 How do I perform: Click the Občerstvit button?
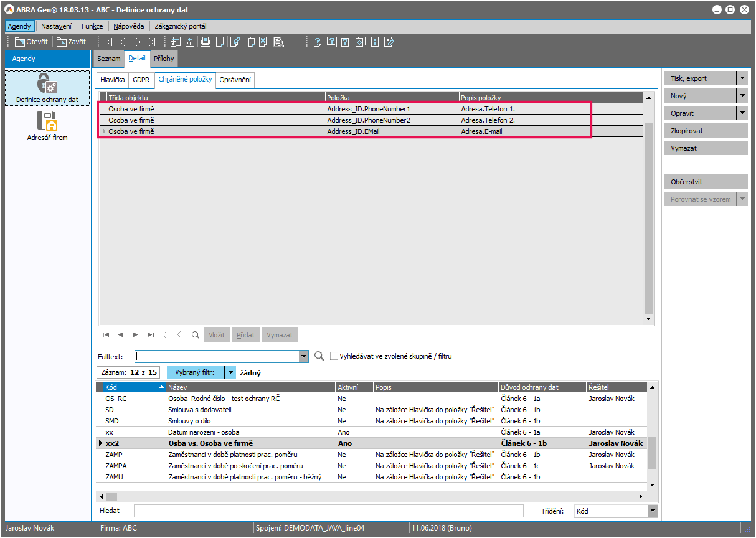tap(706, 182)
